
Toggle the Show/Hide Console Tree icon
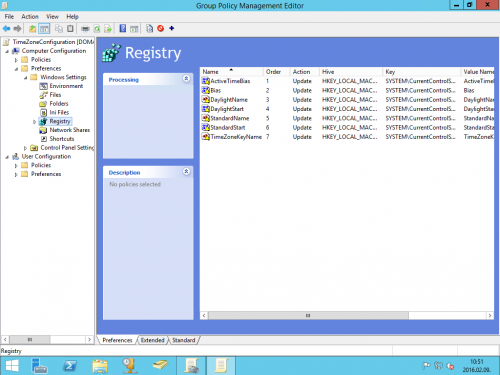(44, 29)
